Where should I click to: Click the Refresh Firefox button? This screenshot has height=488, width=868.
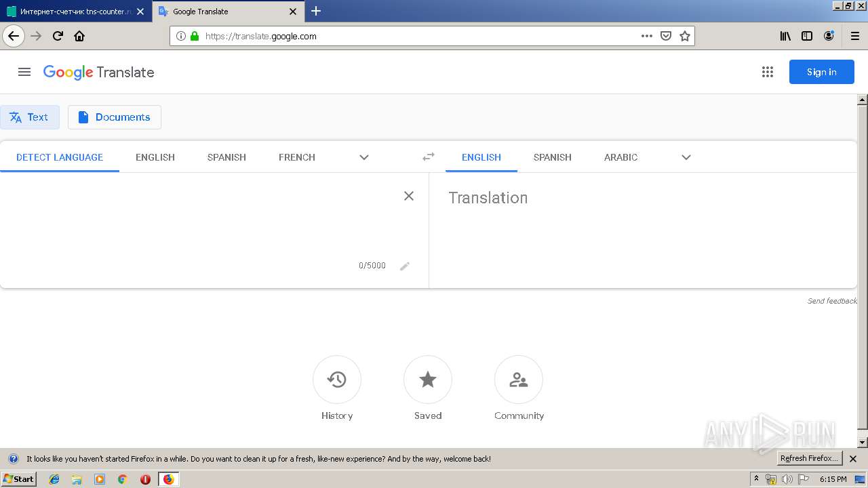click(809, 459)
